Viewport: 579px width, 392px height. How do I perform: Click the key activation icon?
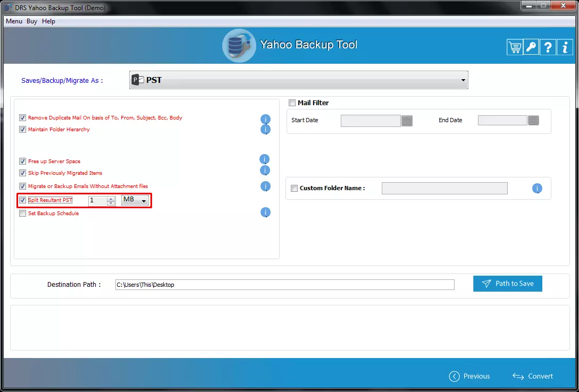(531, 47)
